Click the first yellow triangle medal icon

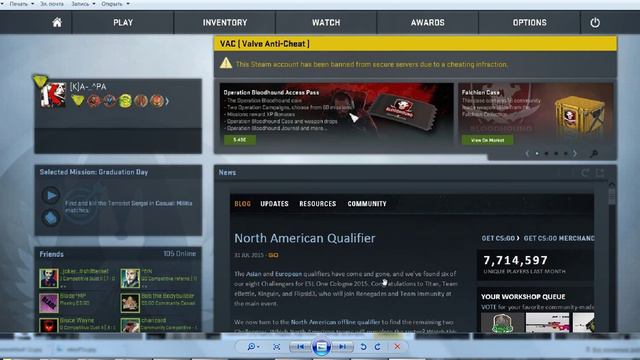click(78, 100)
